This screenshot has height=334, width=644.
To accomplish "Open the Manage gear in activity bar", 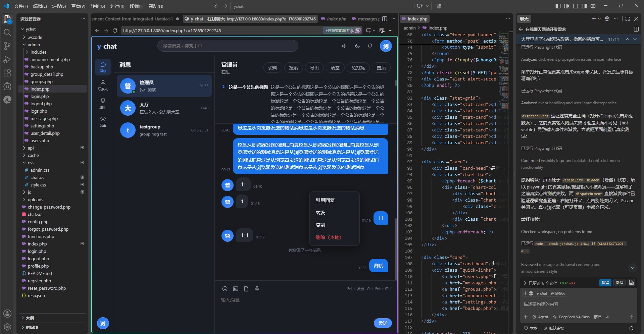I will 7,327.
